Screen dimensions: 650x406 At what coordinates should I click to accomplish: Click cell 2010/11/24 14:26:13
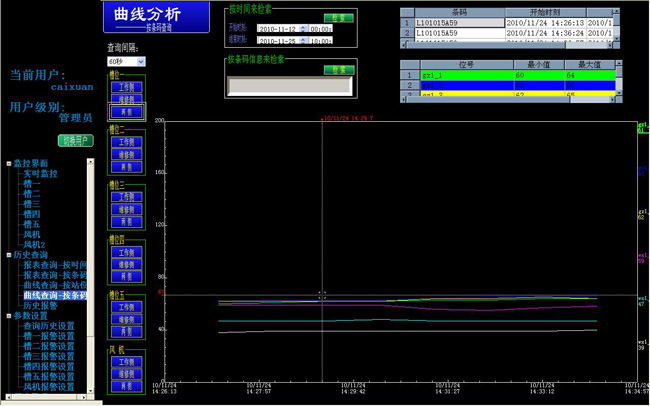point(546,23)
